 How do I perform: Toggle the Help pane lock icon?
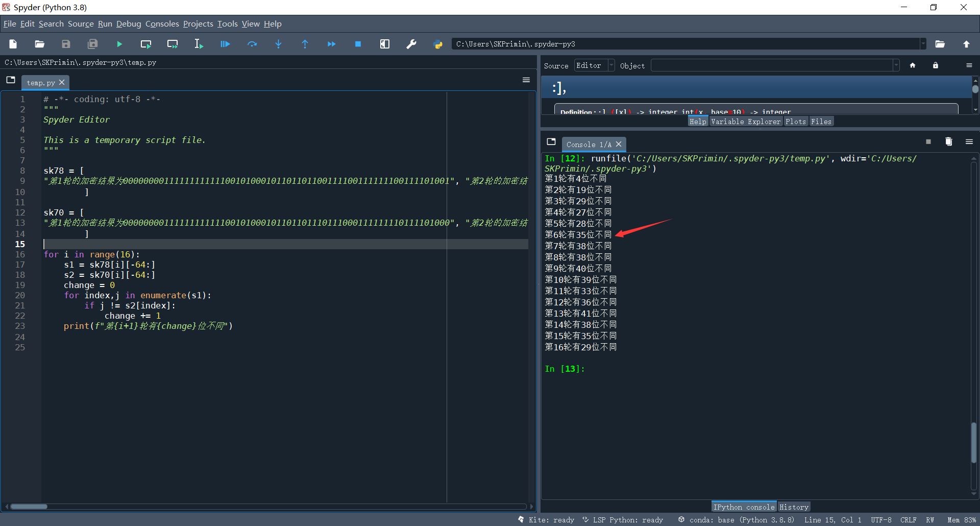[x=936, y=65]
